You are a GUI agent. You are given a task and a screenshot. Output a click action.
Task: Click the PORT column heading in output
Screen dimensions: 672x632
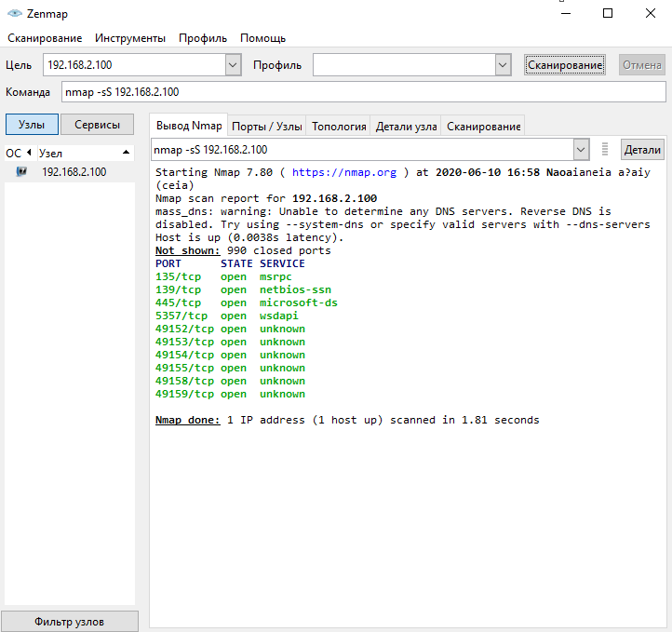pos(168,263)
